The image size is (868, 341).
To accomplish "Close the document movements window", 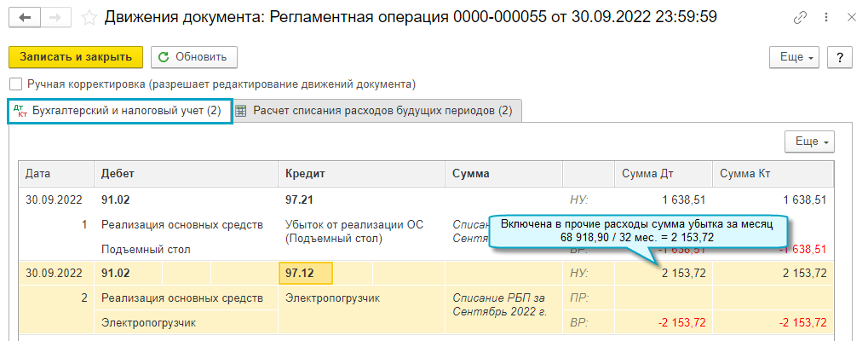I will [848, 17].
